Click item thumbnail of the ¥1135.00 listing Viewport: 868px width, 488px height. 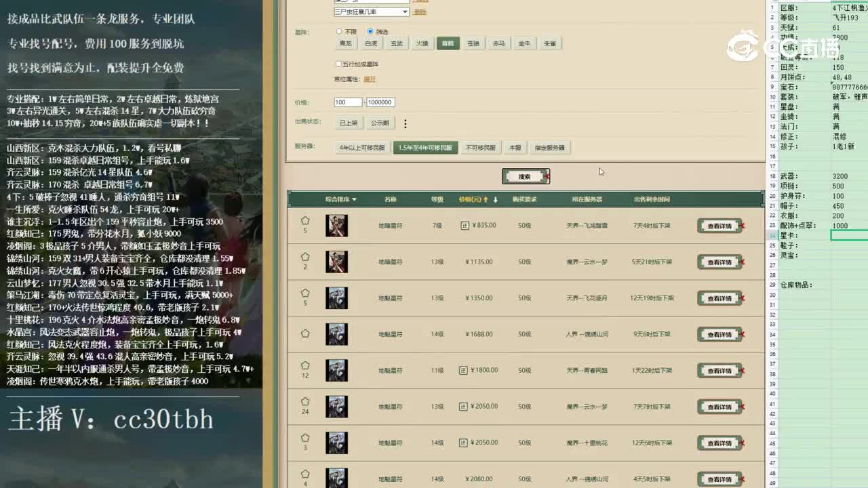coord(336,262)
